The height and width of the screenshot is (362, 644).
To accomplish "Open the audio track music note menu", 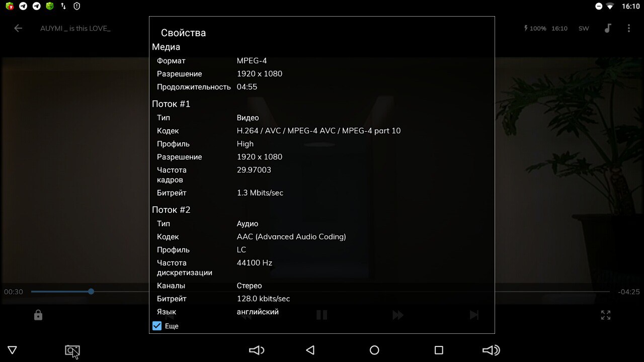I will click(x=608, y=28).
